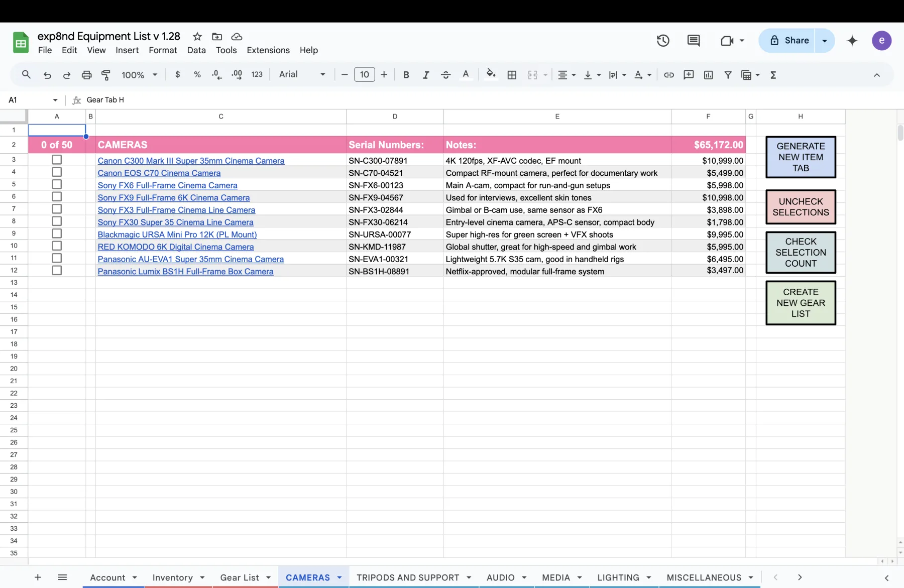Open version history clock icon

point(663,41)
